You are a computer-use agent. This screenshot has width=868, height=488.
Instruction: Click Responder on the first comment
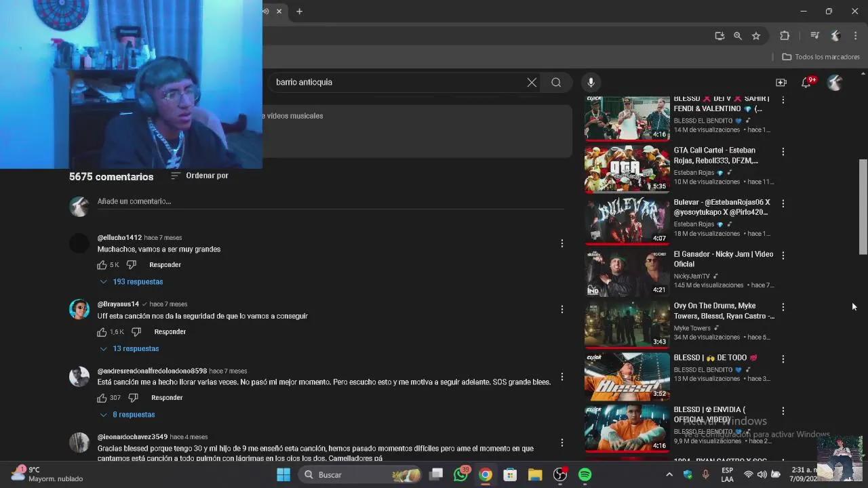pyautogui.click(x=165, y=264)
